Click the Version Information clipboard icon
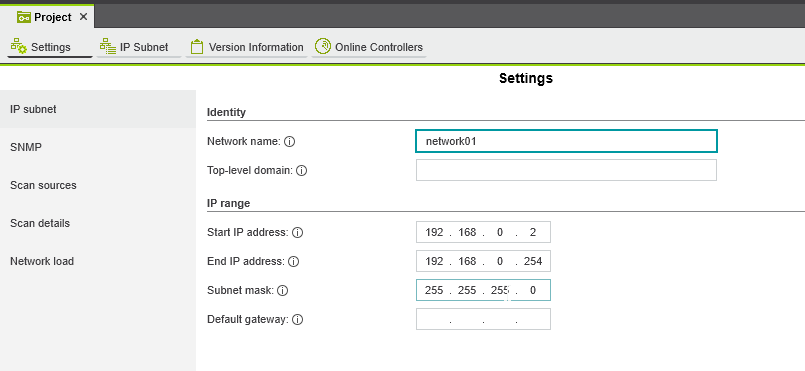805x371 pixels. tap(196, 47)
